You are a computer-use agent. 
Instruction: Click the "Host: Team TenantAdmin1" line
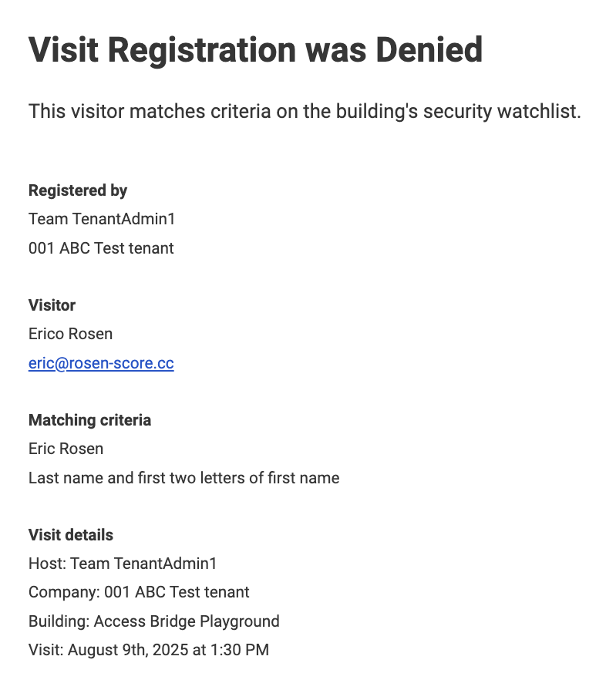(x=123, y=564)
